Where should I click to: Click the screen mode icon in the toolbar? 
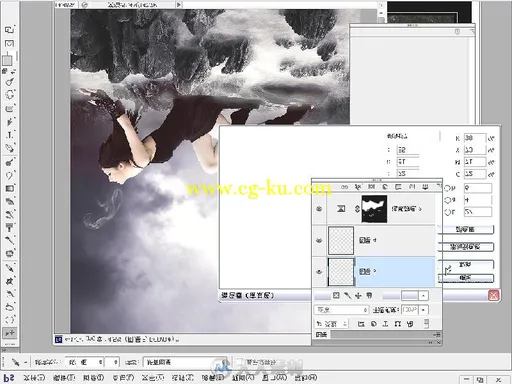[x=9, y=29]
